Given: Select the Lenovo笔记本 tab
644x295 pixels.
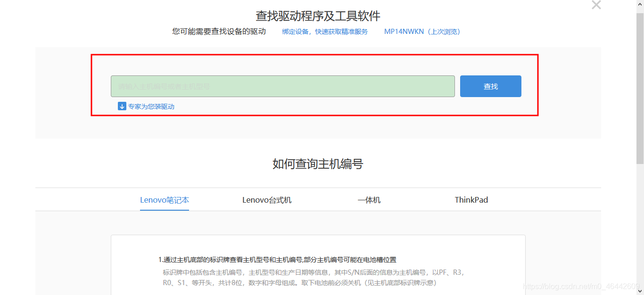Looking at the screenshot, I should [x=165, y=200].
